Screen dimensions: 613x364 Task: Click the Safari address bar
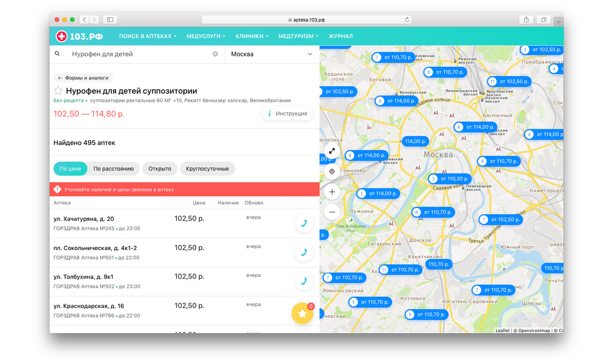(x=307, y=20)
